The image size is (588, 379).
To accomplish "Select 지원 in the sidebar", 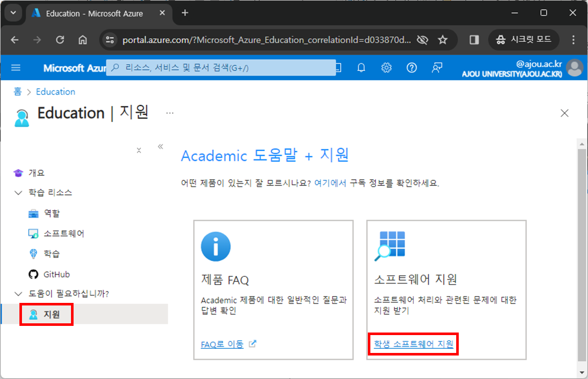I will click(x=85, y=314).
